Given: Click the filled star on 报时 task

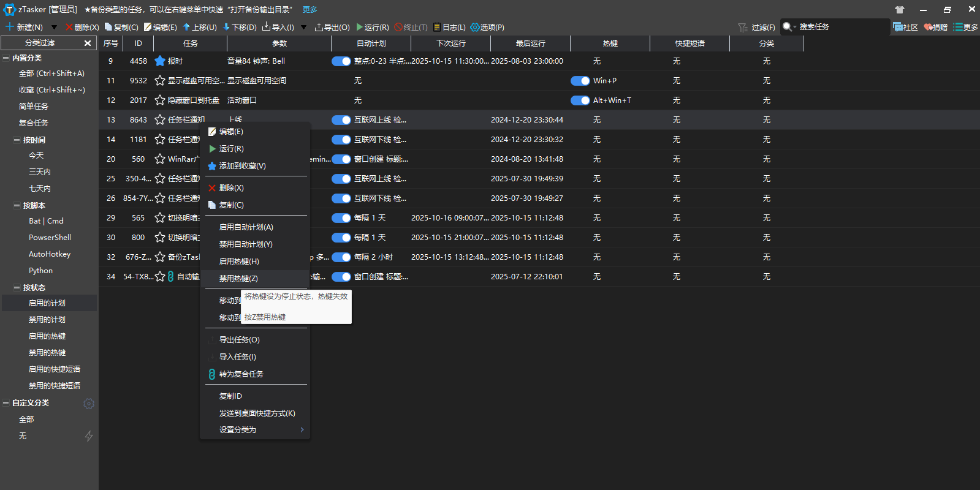Looking at the screenshot, I should pos(160,61).
